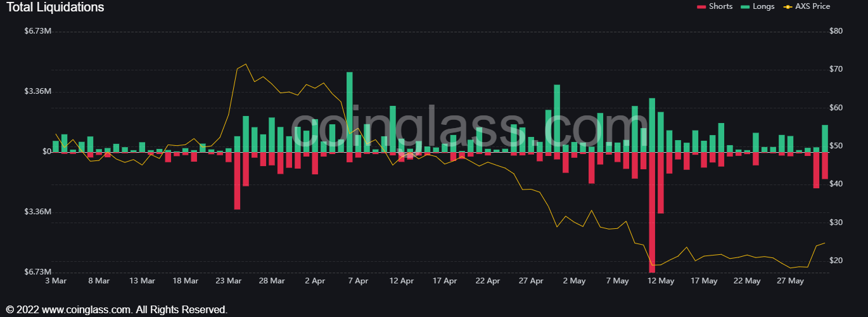
Task: Select the big red Shorts bar at 23 Mar
Action: click(237, 181)
